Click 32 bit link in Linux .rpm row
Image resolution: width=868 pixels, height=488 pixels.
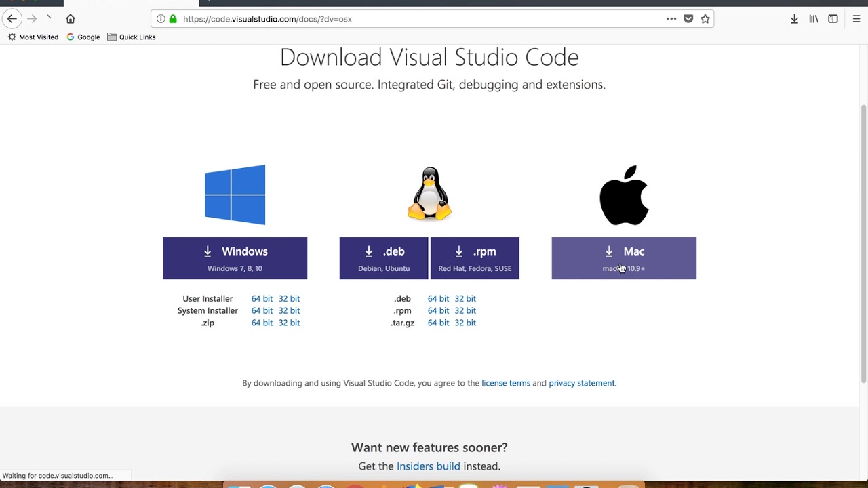[465, 310]
